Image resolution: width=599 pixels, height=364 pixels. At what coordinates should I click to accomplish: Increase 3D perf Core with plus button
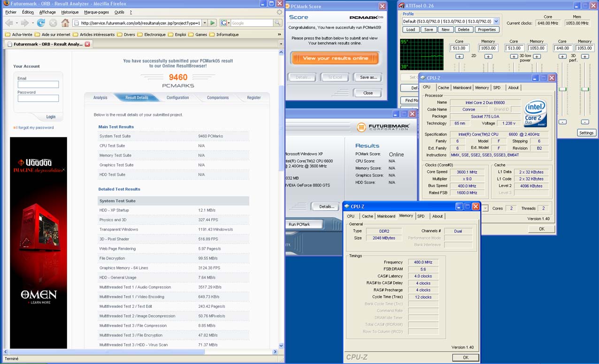pos(562,57)
